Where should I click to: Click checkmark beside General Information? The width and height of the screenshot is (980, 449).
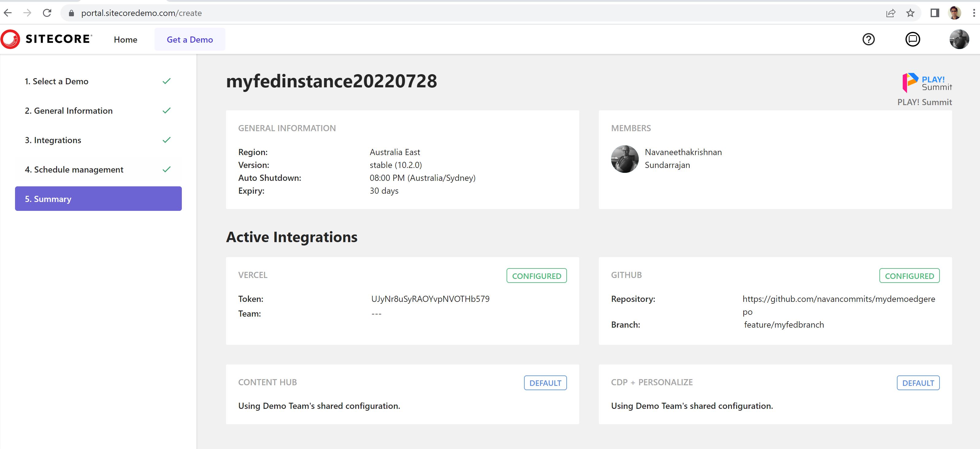pos(167,110)
